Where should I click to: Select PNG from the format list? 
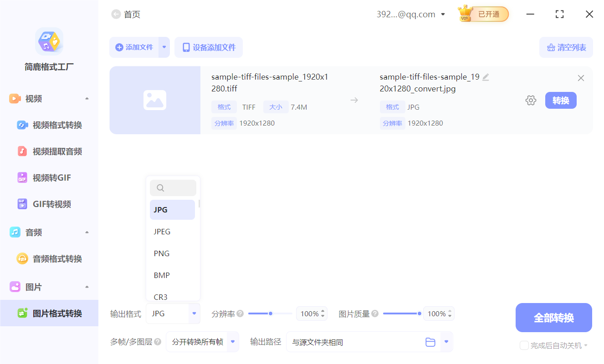[162, 253]
